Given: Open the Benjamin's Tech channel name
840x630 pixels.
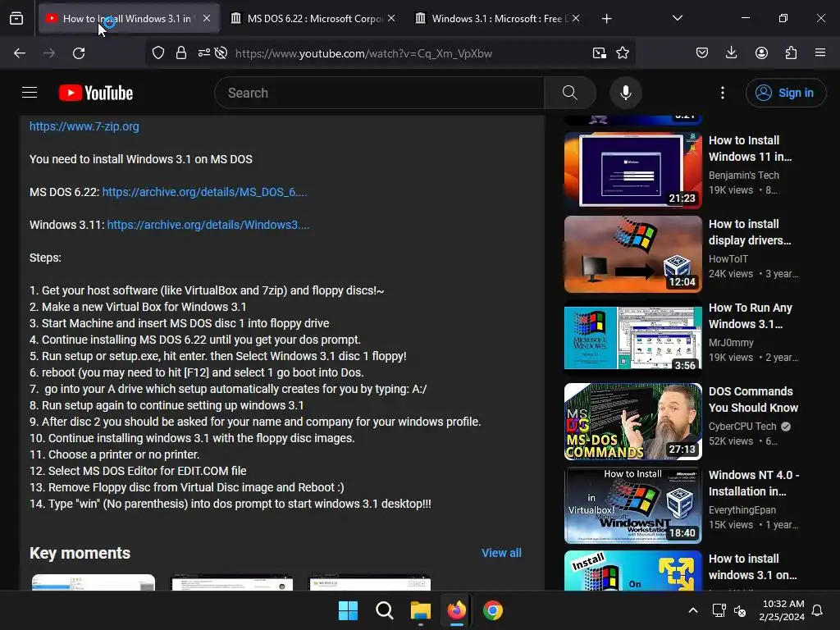Looking at the screenshot, I should (x=743, y=176).
